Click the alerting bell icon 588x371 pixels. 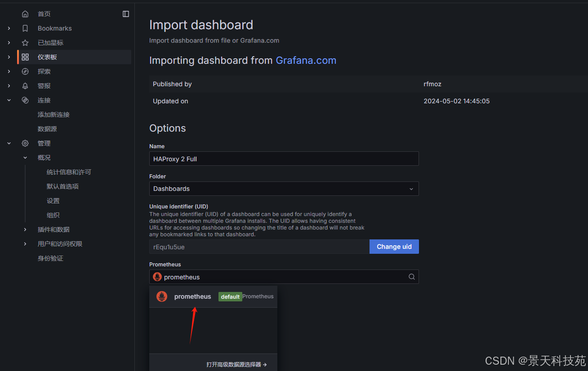tap(25, 86)
